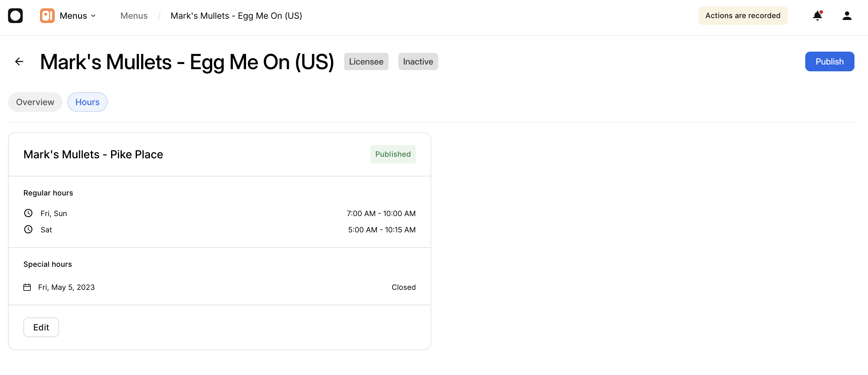This screenshot has height=375, width=868.
Task: Select the Closed special hours entry
Action: coord(403,287)
